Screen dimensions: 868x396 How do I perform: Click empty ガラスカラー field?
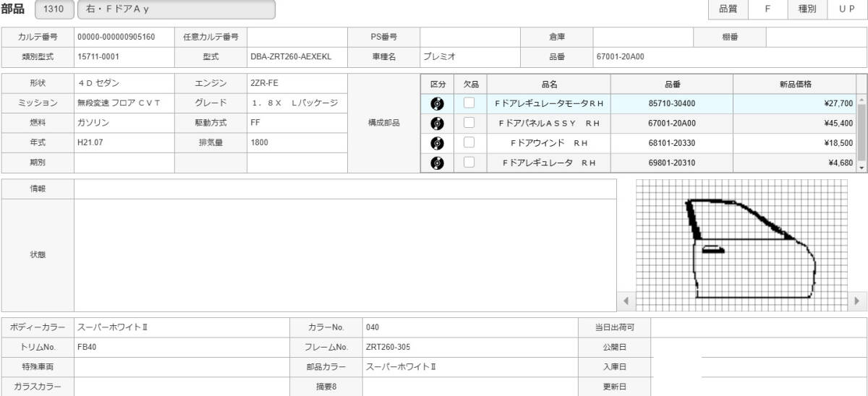coord(182,387)
